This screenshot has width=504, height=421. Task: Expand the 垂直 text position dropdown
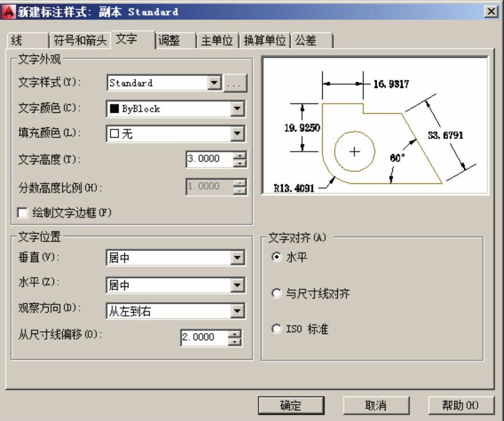pos(237,258)
